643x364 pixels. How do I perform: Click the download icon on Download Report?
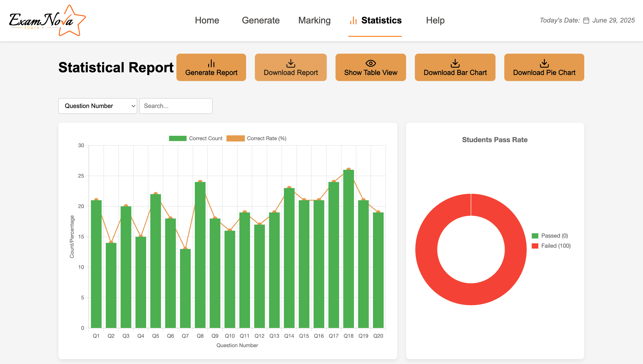[x=291, y=63]
